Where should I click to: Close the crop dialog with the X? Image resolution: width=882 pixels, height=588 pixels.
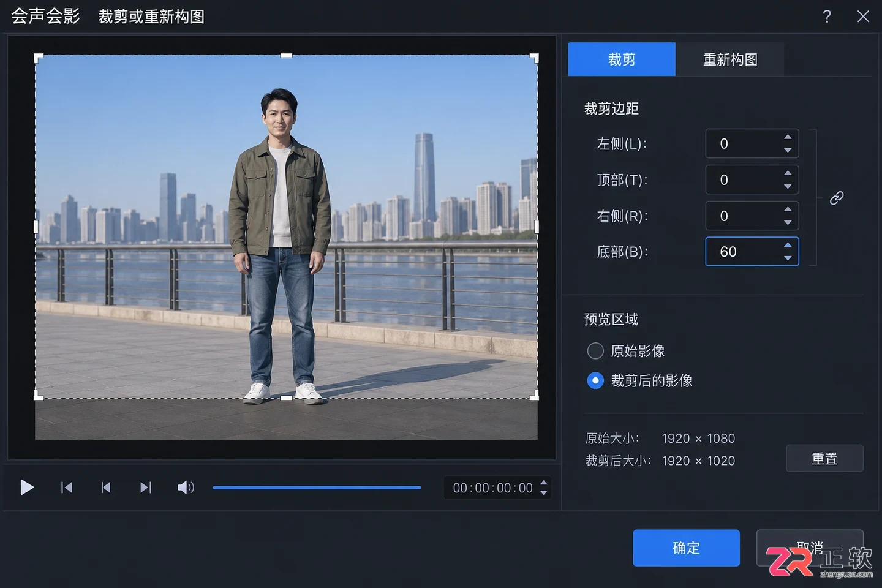pos(863,17)
